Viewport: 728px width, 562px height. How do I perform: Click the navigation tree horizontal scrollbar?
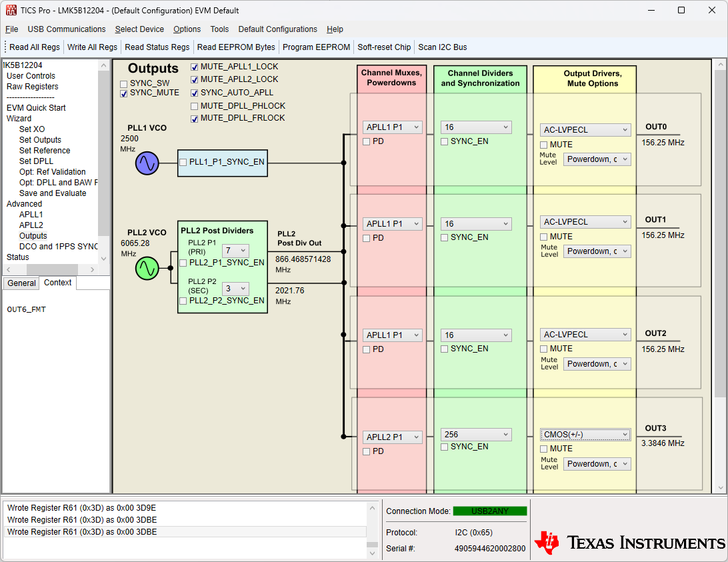pyautogui.click(x=51, y=269)
